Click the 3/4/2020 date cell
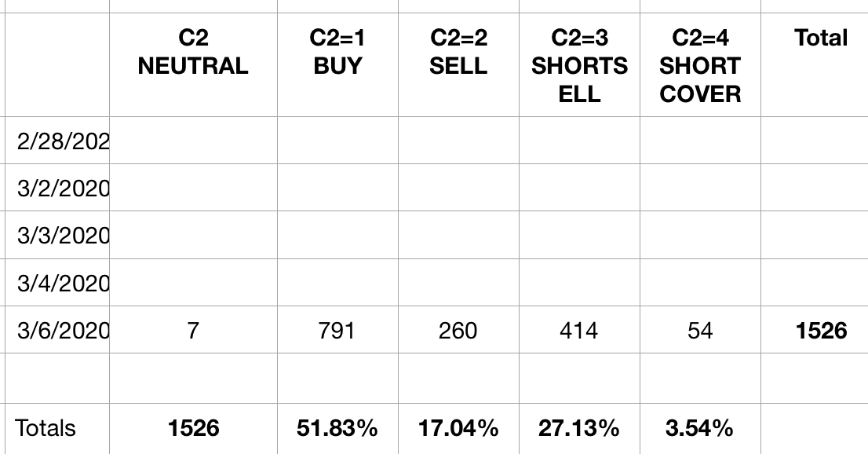Image resolution: width=868 pixels, height=454 pixels. pyautogui.click(x=63, y=283)
